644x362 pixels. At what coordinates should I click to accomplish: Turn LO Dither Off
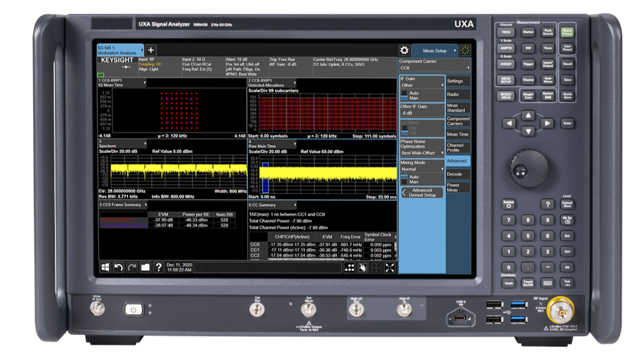click(x=410, y=133)
